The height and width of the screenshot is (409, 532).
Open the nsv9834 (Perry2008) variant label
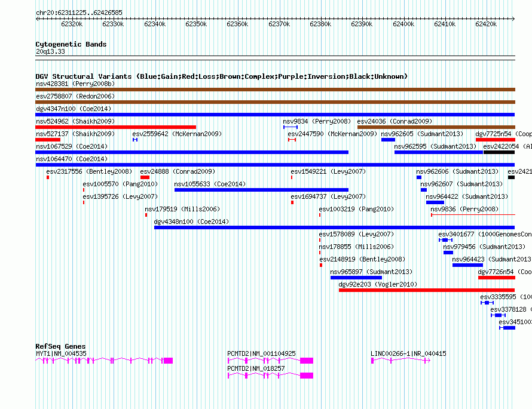317,121
